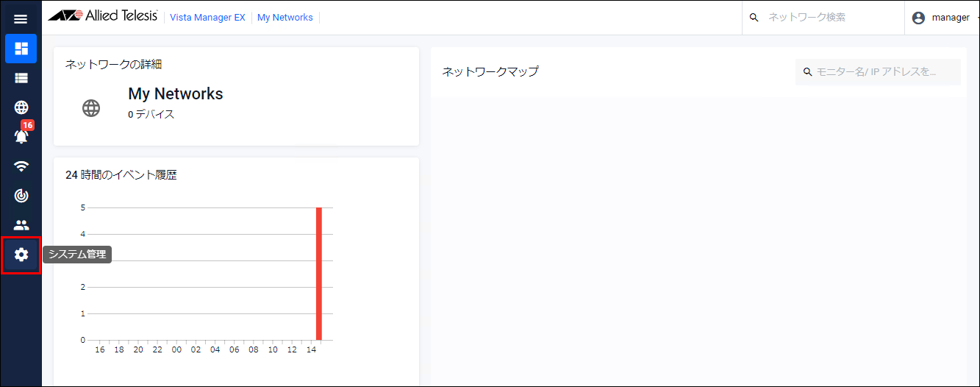
Task: Open event notifications bell with 16 badge
Action: (21, 136)
